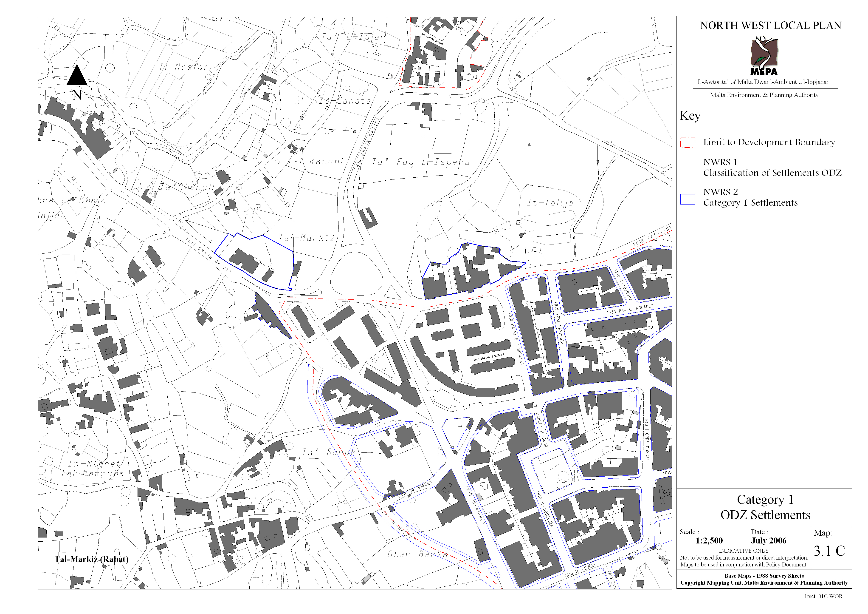Viewport: 868px width, 614px height.
Task: Click 'TRIQ PATRI G.A. BONELLI' street label
Action: (516, 338)
